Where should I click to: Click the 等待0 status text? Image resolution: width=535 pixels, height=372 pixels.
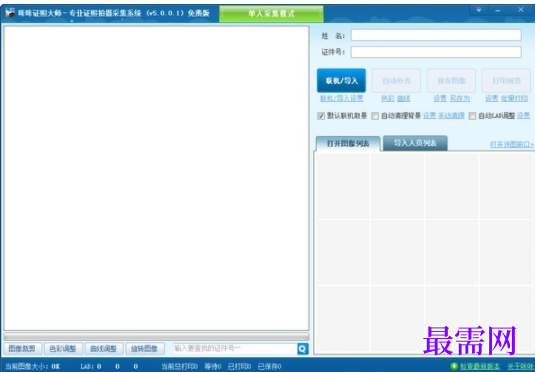[213, 367]
